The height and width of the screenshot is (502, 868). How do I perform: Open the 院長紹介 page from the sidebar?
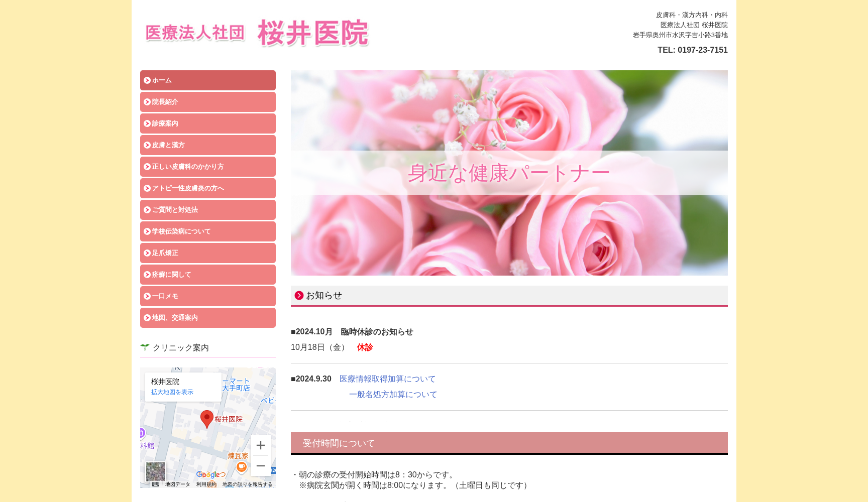(207, 101)
